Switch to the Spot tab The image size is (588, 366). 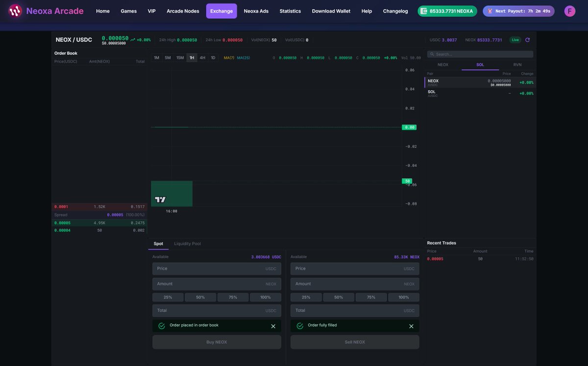158,244
